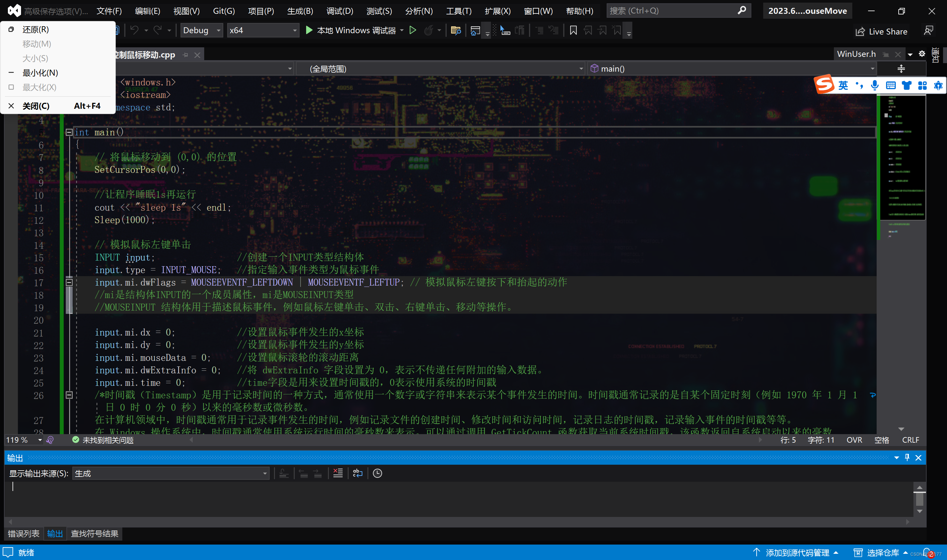The image size is (947, 560).
Task: Click the cursor over text box toolbar icon
Action: coord(505,30)
